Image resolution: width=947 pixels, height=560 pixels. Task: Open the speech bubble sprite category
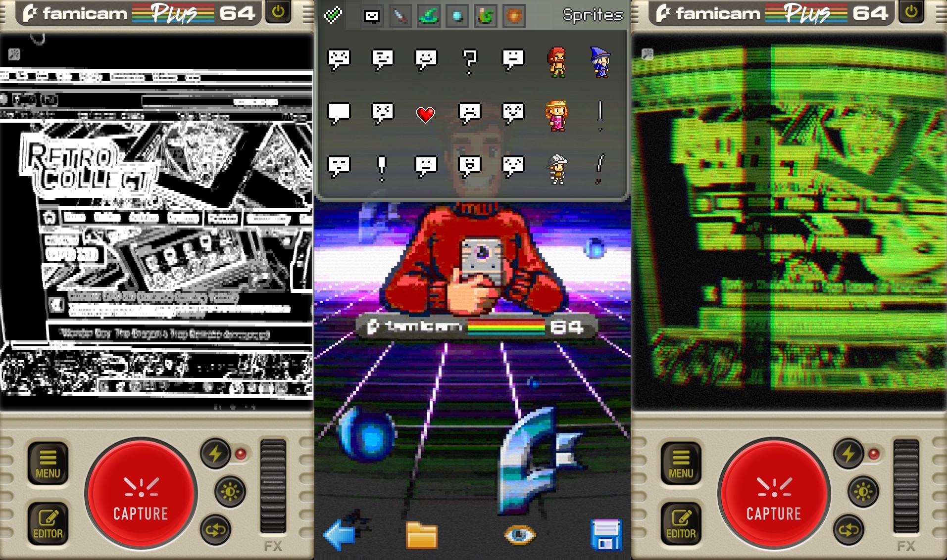pos(372,16)
